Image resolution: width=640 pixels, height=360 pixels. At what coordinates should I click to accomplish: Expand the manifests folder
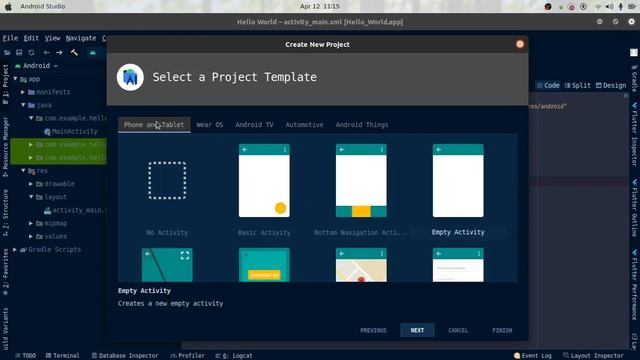point(23,92)
